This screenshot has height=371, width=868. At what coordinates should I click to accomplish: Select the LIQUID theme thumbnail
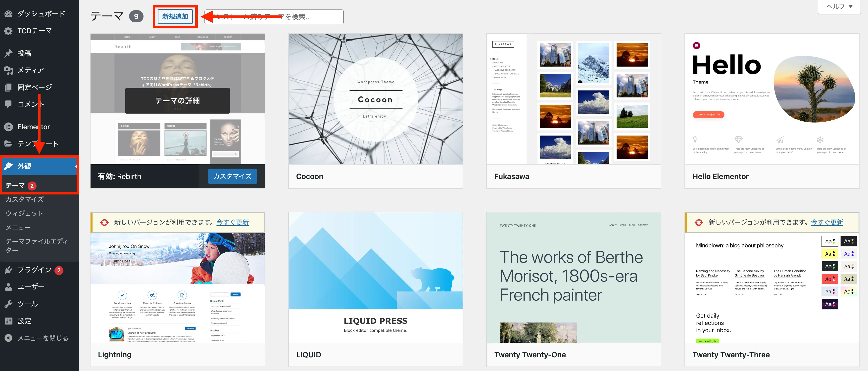point(375,277)
